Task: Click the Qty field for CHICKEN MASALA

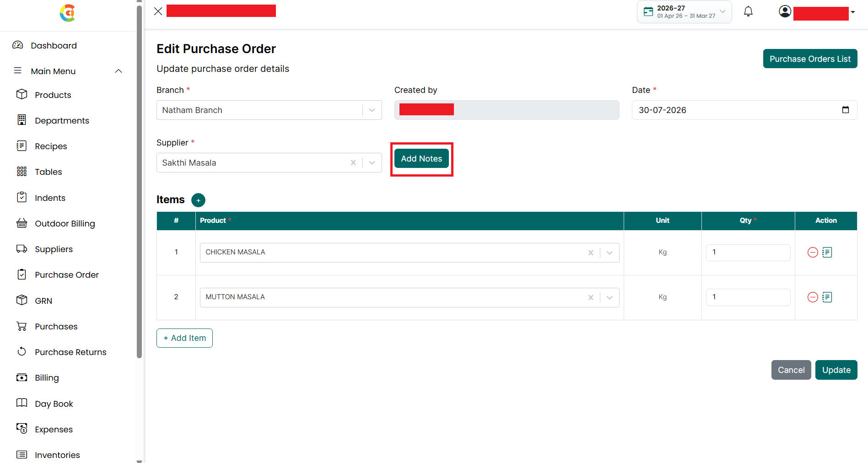Action: (748, 253)
